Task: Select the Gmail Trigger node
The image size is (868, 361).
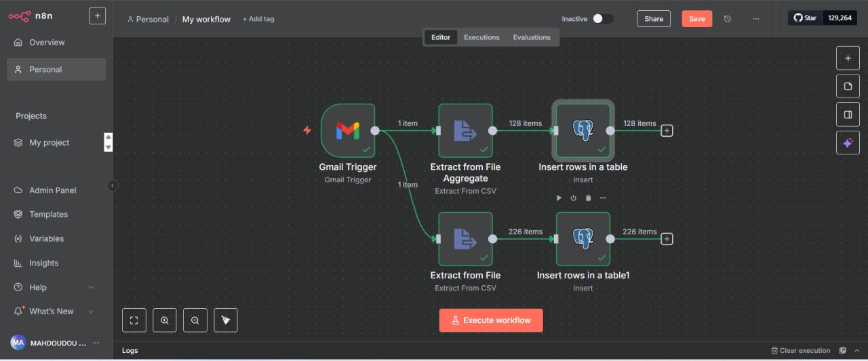Action: pos(348,130)
